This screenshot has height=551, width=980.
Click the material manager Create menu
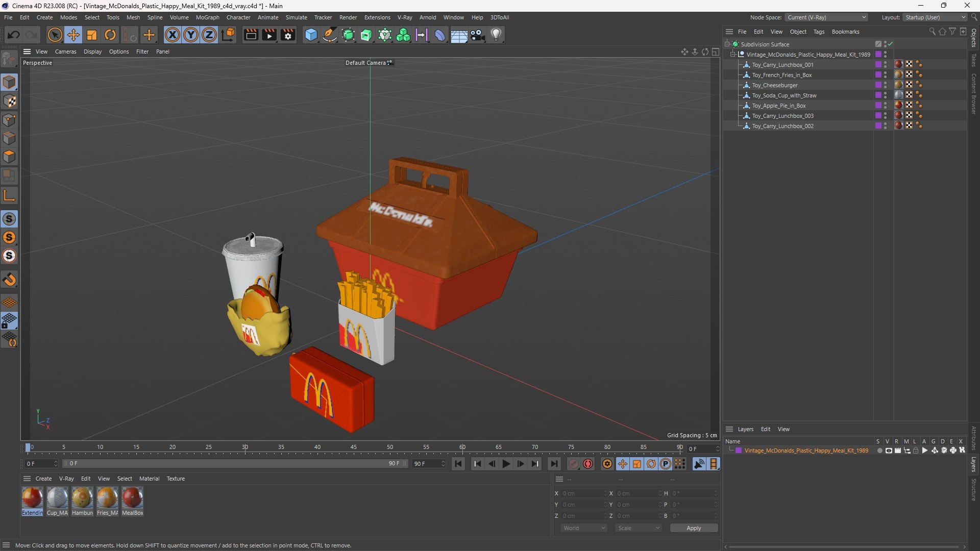(x=43, y=479)
